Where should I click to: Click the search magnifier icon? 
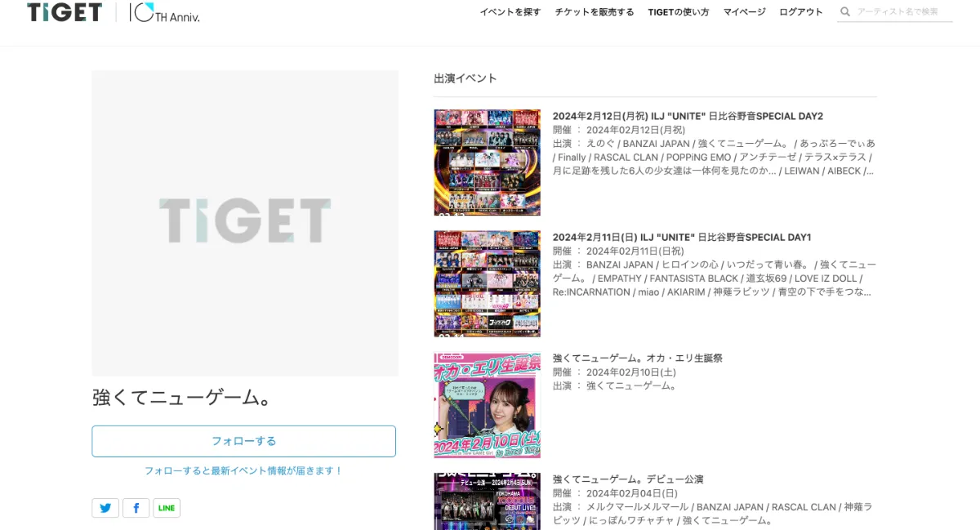click(x=845, y=11)
